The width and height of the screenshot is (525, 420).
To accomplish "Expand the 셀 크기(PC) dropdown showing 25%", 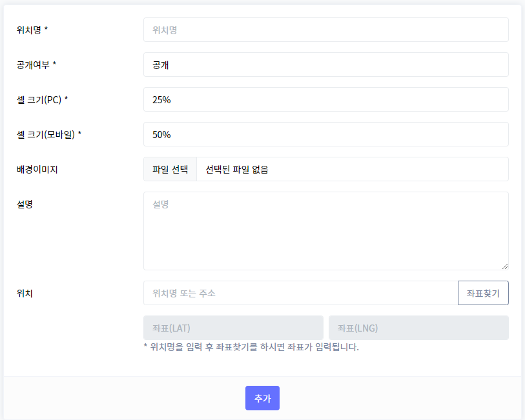I will click(325, 99).
